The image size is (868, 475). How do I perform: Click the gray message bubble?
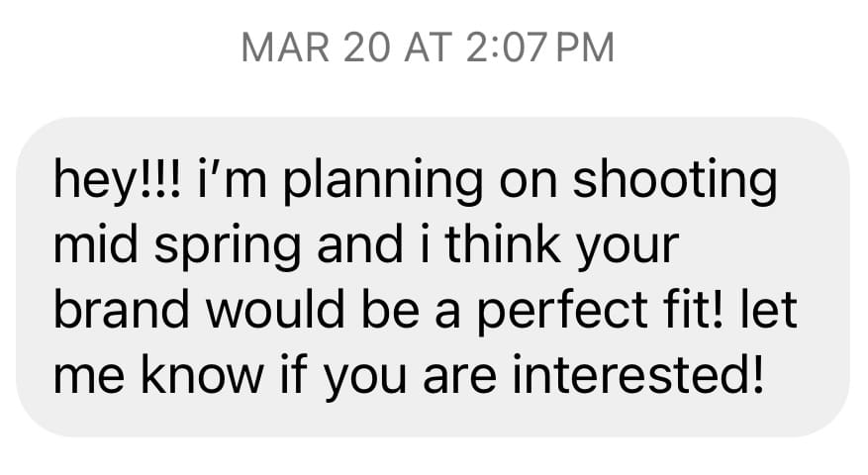point(433,277)
